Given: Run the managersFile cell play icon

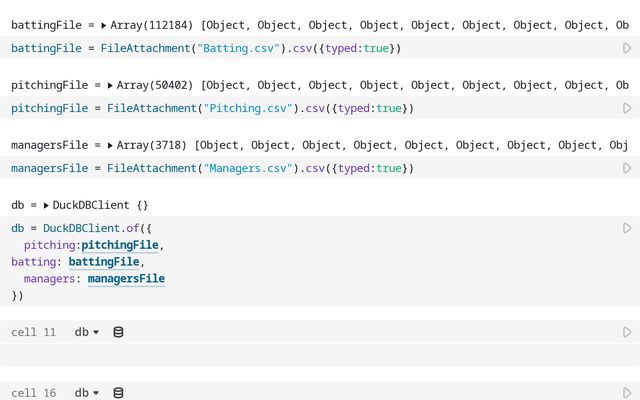Looking at the screenshot, I should 627,168.
